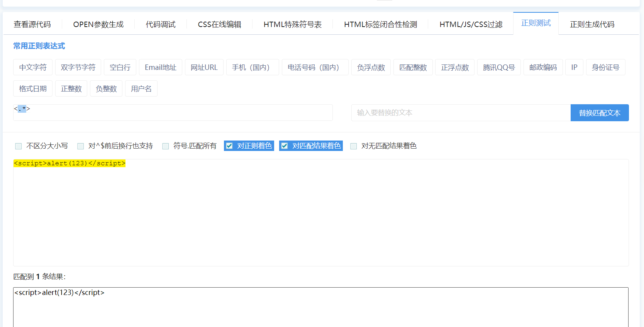Choose the 用户名 regex preset
This screenshot has height=327, width=644.
click(141, 88)
